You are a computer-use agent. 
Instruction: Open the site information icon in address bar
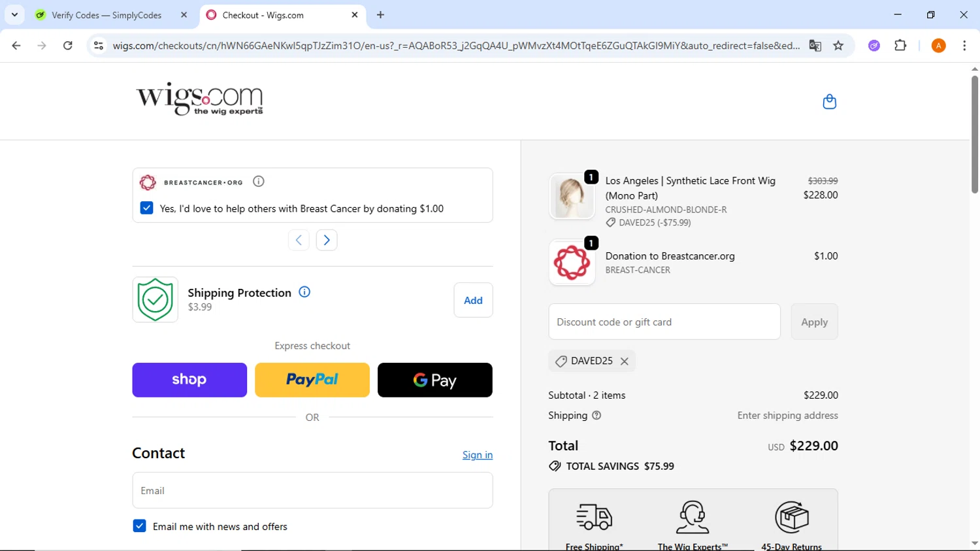pyautogui.click(x=99, y=46)
